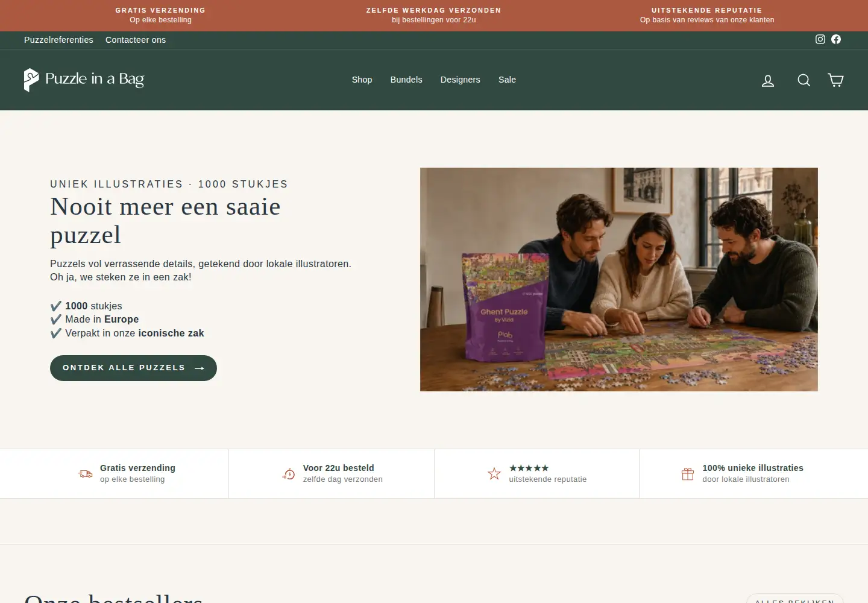Viewport: 868px width, 603px height.
Task: Open the Shop menu
Action: (x=362, y=80)
